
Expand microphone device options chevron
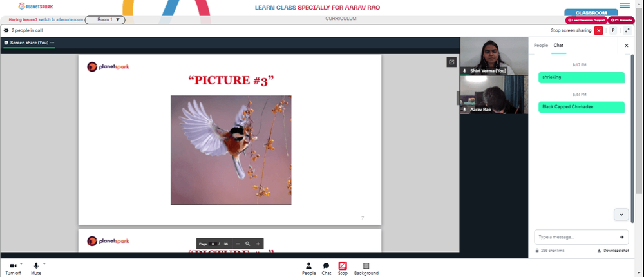pyautogui.click(x=44, y=264)
